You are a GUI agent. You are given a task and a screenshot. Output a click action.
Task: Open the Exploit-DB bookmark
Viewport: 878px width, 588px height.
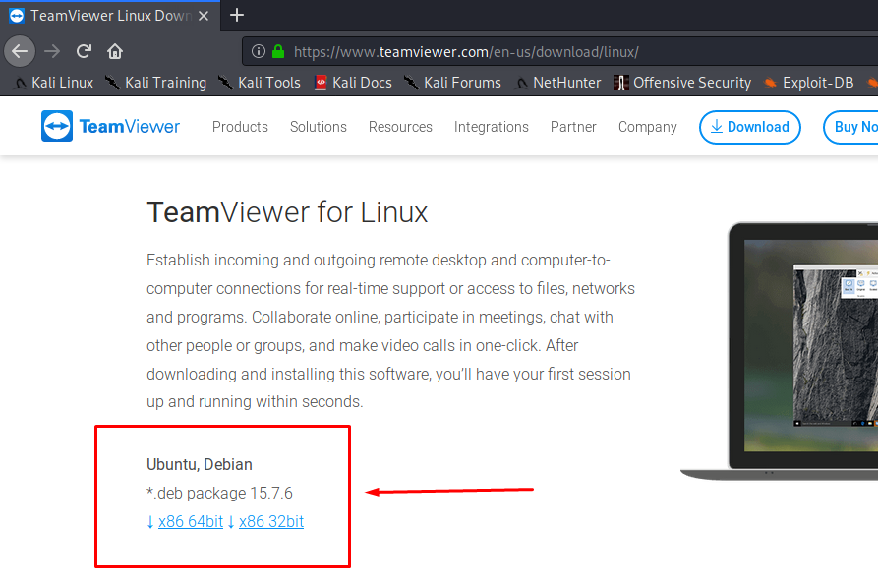808,83
